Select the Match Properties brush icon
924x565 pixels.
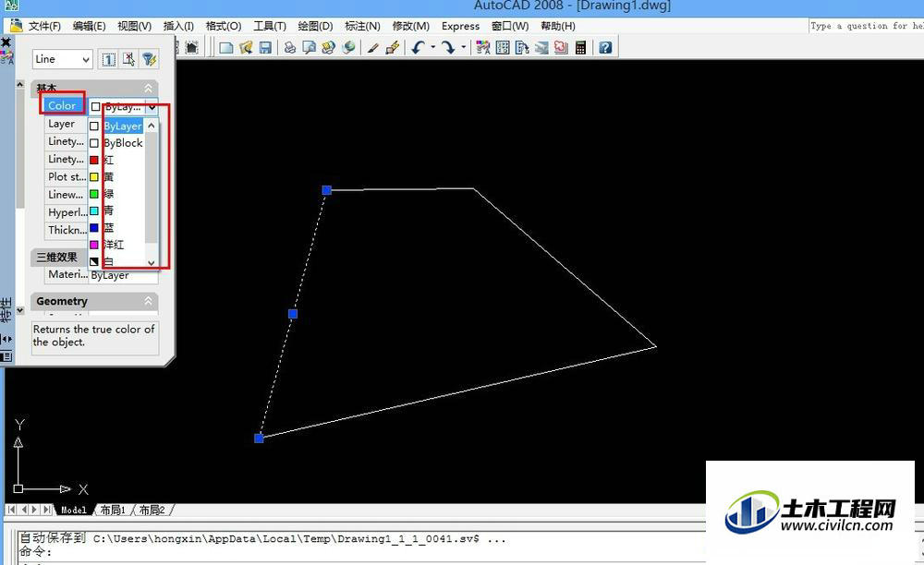372,48
